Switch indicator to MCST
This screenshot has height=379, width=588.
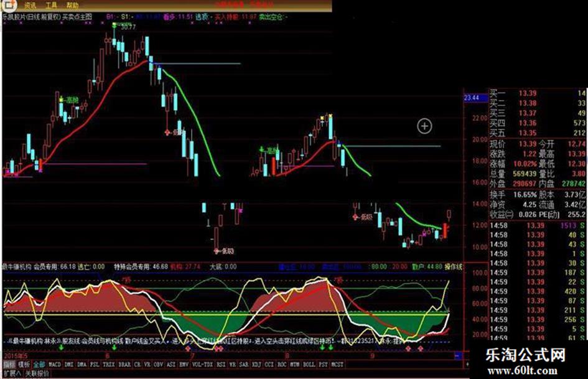pos(337,364)
